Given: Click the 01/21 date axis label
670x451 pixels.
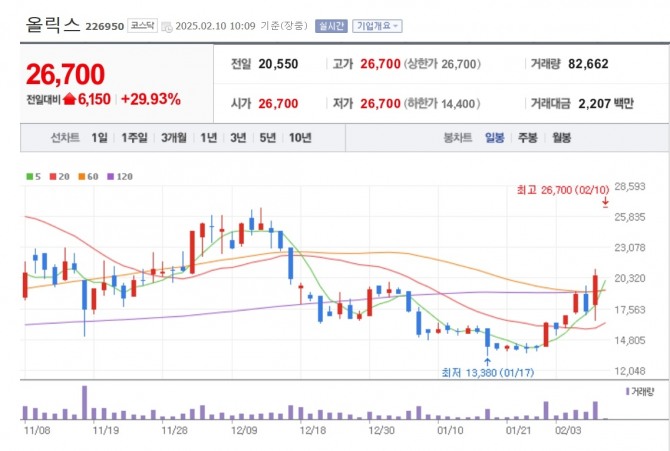Looking at the screenshot, I should click(x=518, y=430).
